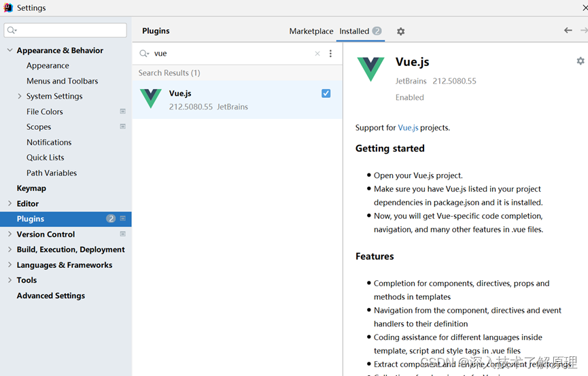Expand the Editor section

pyautogui.click(x=10, y=203)
